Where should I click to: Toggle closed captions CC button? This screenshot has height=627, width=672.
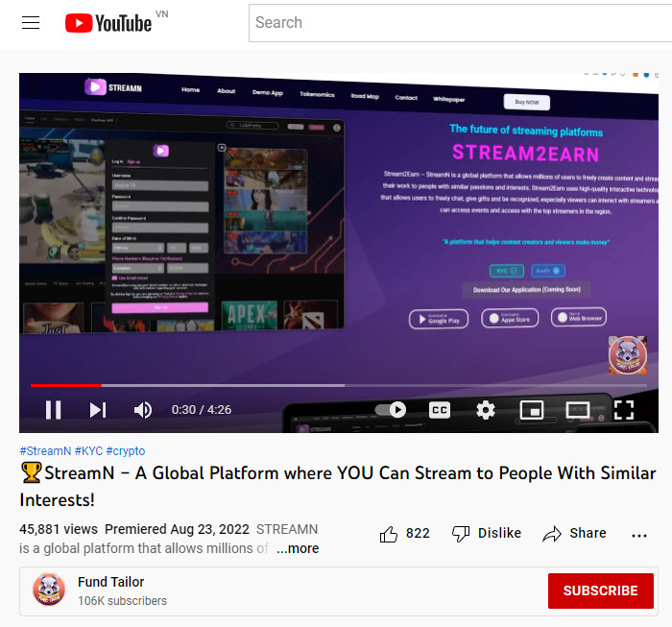[x=440, y=410]
